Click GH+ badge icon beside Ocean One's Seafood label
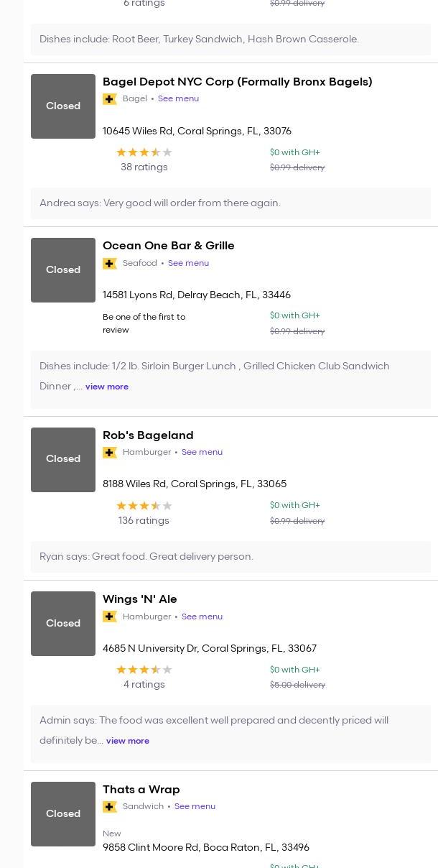The height and width of the screenshot is (868, 438). (x=110, y=264)
